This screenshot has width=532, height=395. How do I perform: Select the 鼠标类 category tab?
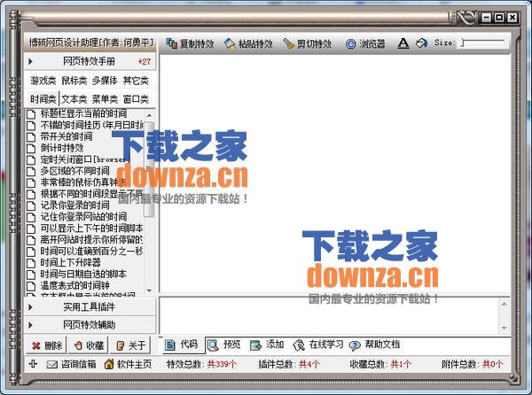pos(74,81)
